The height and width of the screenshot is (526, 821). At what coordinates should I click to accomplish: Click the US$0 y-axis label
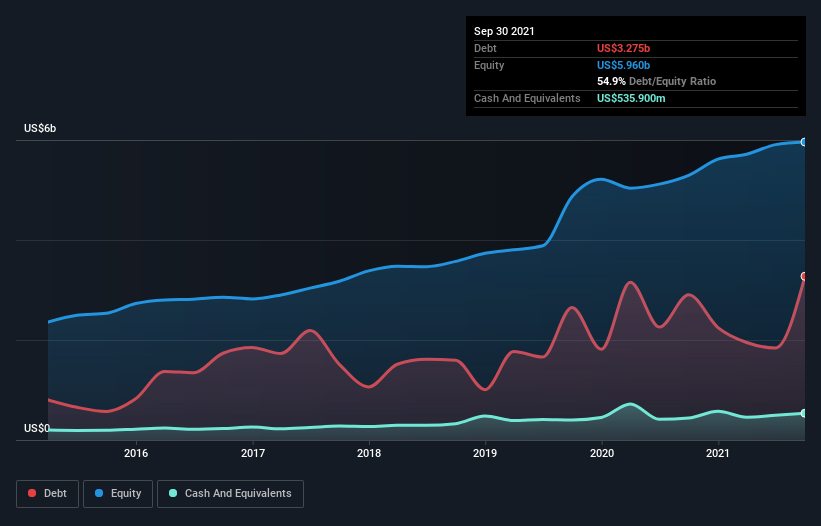[37, 428]
